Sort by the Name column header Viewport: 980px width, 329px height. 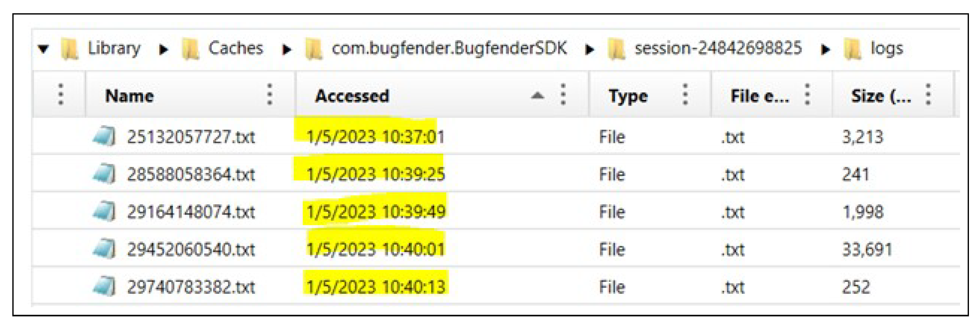pyautogui.click(x=129, y=95)
